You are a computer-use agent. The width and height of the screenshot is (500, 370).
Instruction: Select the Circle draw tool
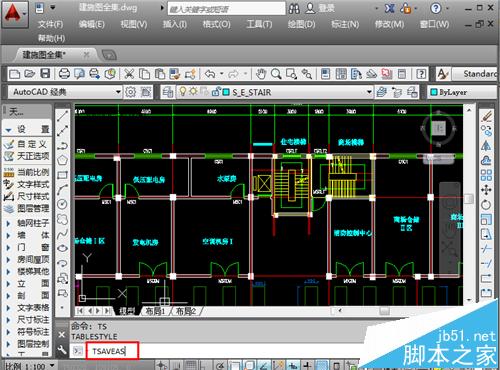(x=62, y=204)
